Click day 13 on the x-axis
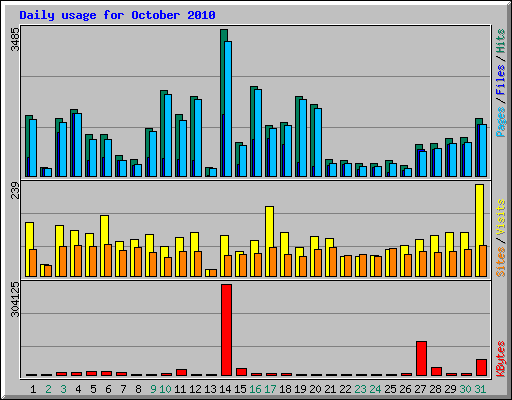512x400 pixels. point(210,389)
